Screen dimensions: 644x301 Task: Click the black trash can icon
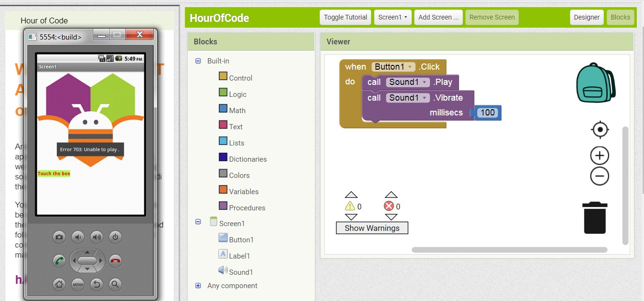(x=595, y=218)
